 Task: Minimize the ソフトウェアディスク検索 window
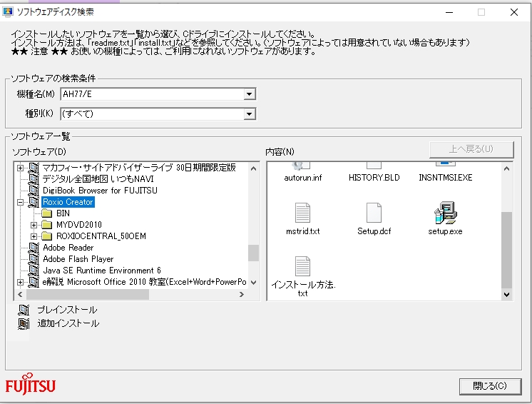point(449,12)
